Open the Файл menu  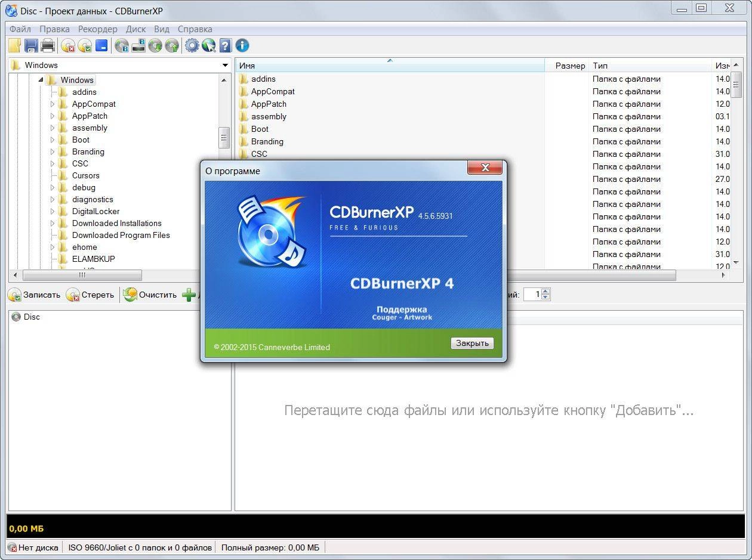20,29
